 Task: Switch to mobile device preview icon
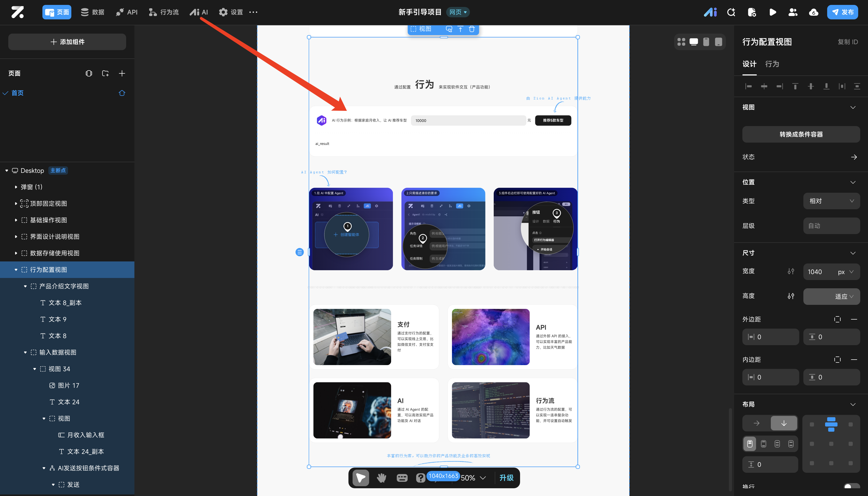[x=706, y=42]
